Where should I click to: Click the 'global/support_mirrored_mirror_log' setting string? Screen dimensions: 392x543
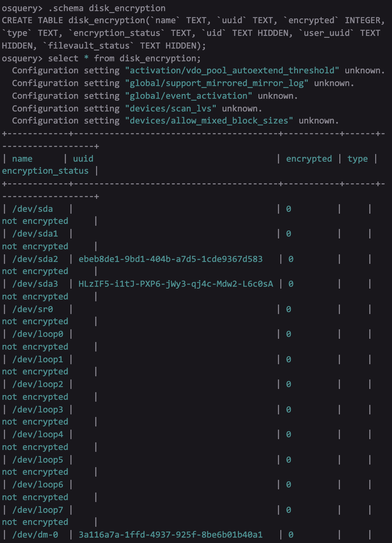pos(217,83)
